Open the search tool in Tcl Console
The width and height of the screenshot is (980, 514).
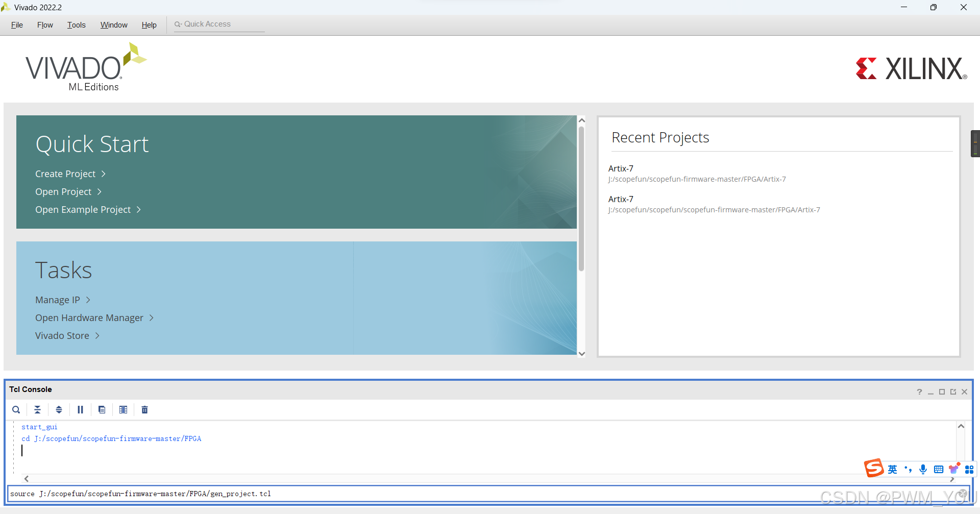16,409
